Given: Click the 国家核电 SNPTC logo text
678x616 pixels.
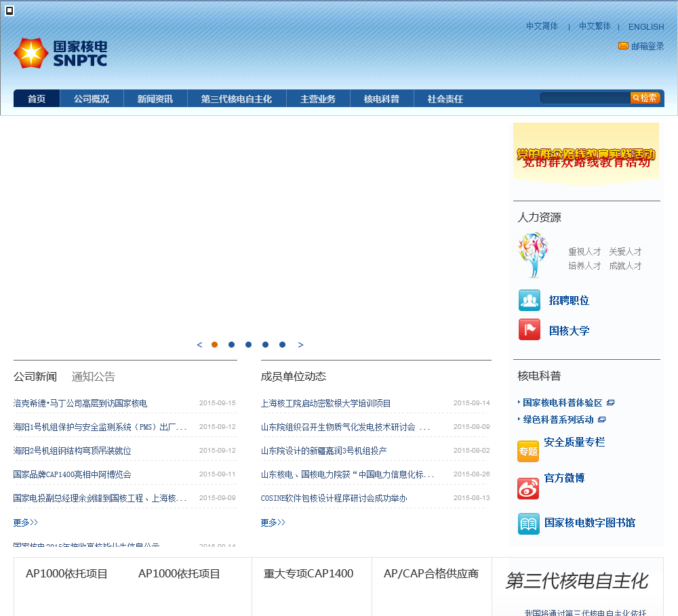Looking at the screenshot, I should (x=81, y=54).
